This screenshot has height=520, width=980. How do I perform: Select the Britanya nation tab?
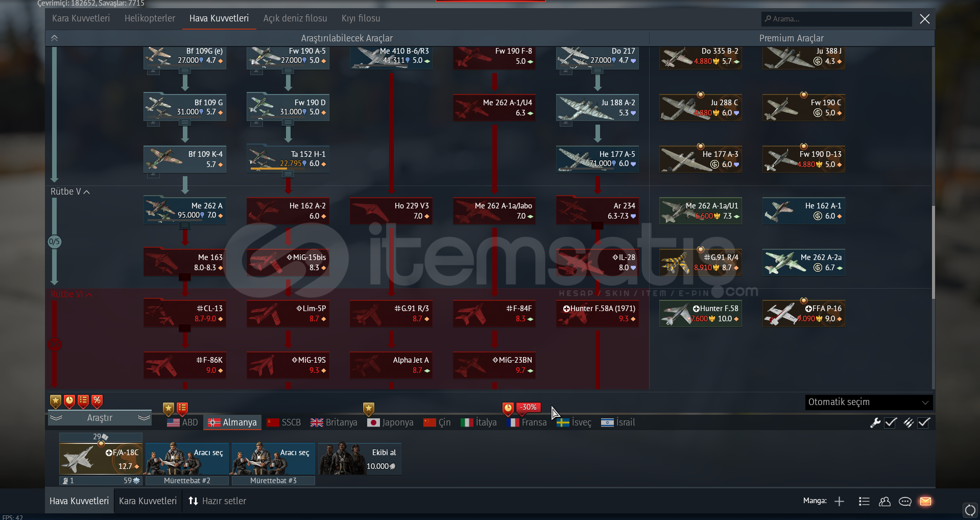(334, 422)
